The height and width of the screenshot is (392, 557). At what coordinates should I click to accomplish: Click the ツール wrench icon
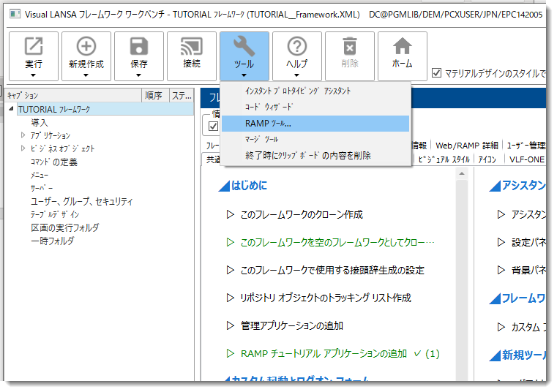[244, 46]
